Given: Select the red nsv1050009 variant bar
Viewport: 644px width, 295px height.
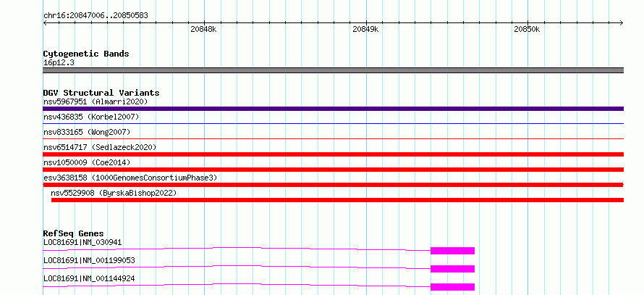Looking at the screenshot, I should [x=333, y=170].
